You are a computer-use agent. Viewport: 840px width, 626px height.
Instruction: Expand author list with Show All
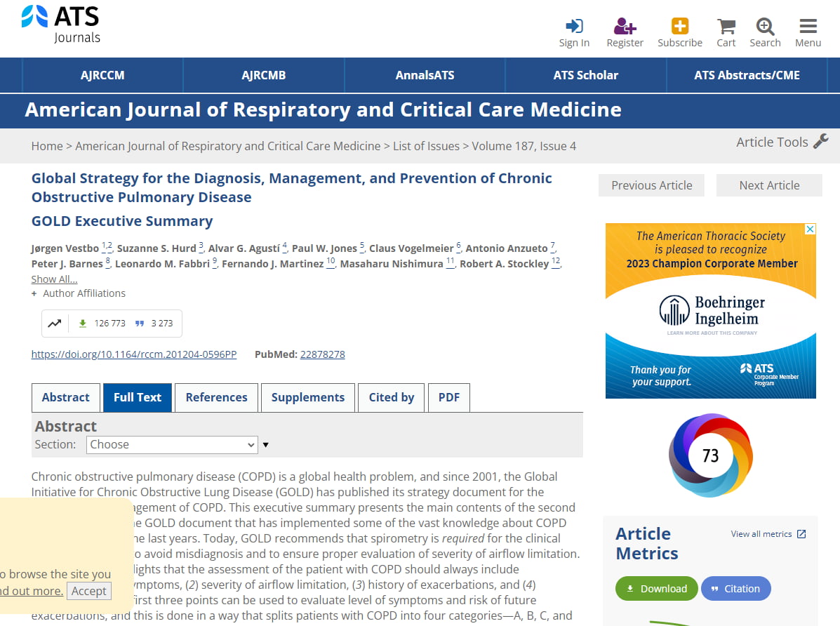pyautogui.click(x=54, y=279)
